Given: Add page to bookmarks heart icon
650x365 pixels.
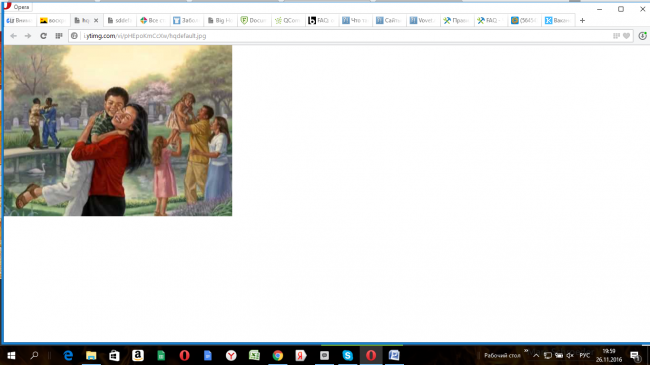Looking at the screenshot, I should 626,36.
